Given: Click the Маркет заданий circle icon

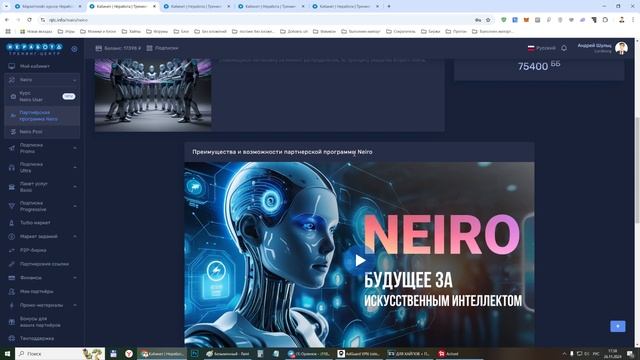Looking at the screenshot, I should 12,236.
